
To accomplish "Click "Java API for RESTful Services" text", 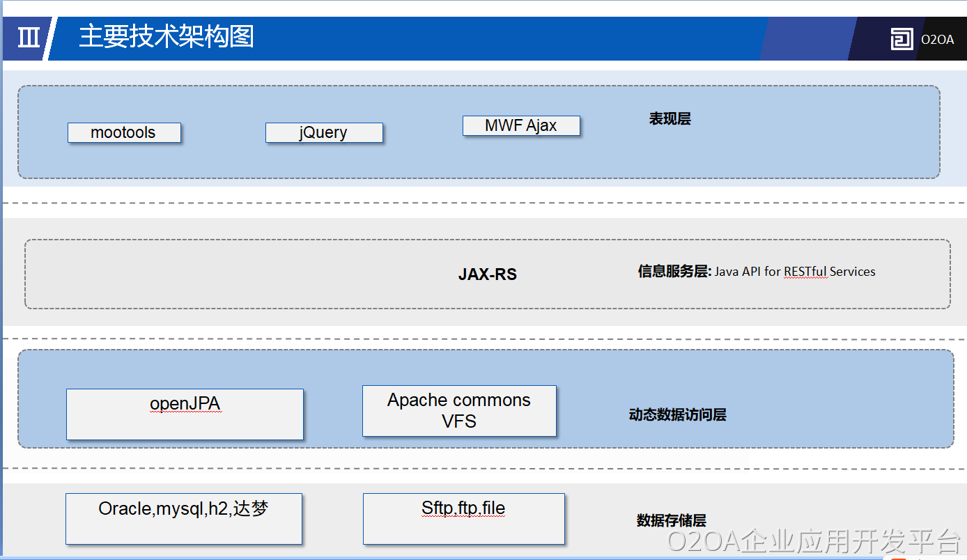I will 795,272.
